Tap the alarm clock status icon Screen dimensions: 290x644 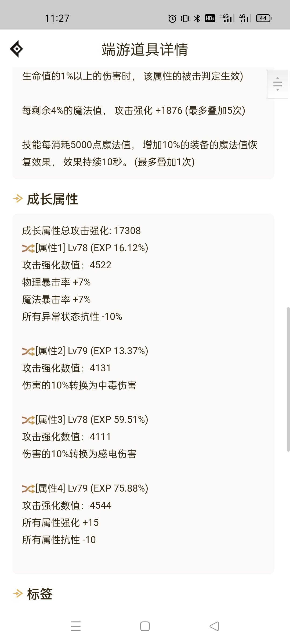172,19
